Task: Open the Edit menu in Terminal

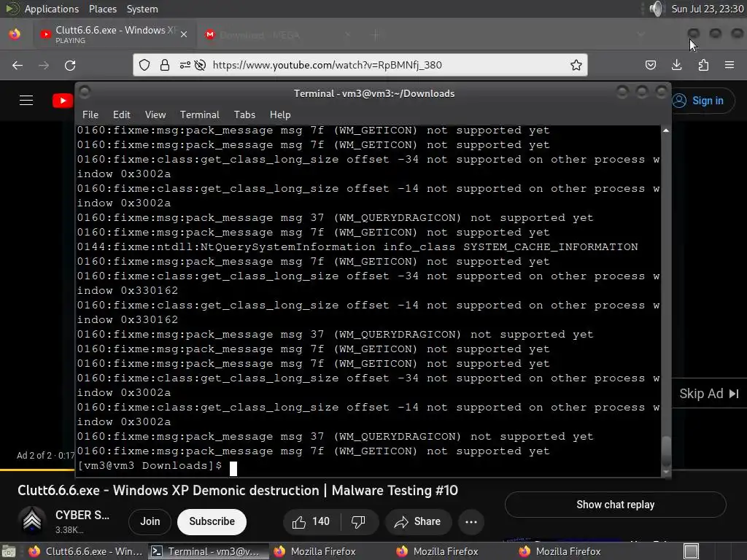Action: click(122, 114)
